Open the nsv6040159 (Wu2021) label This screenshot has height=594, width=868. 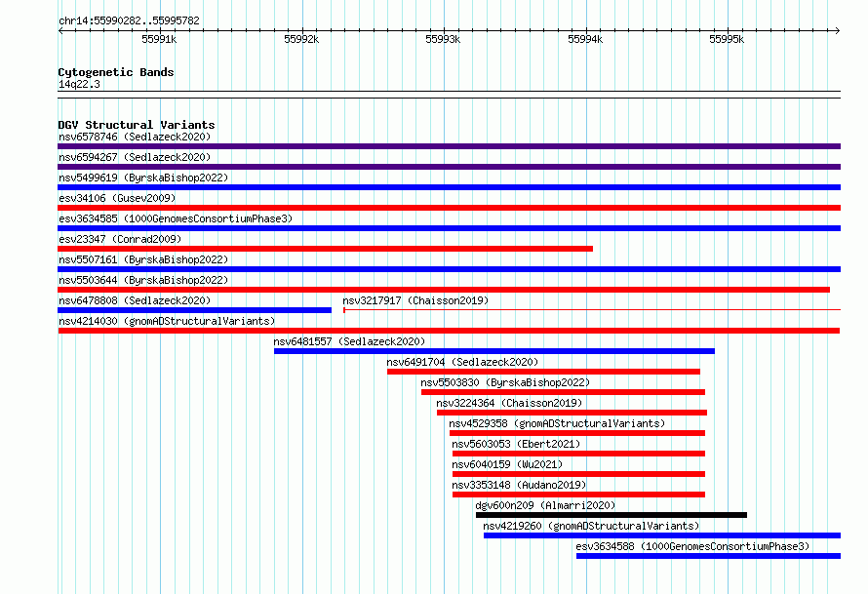(507, 464)
